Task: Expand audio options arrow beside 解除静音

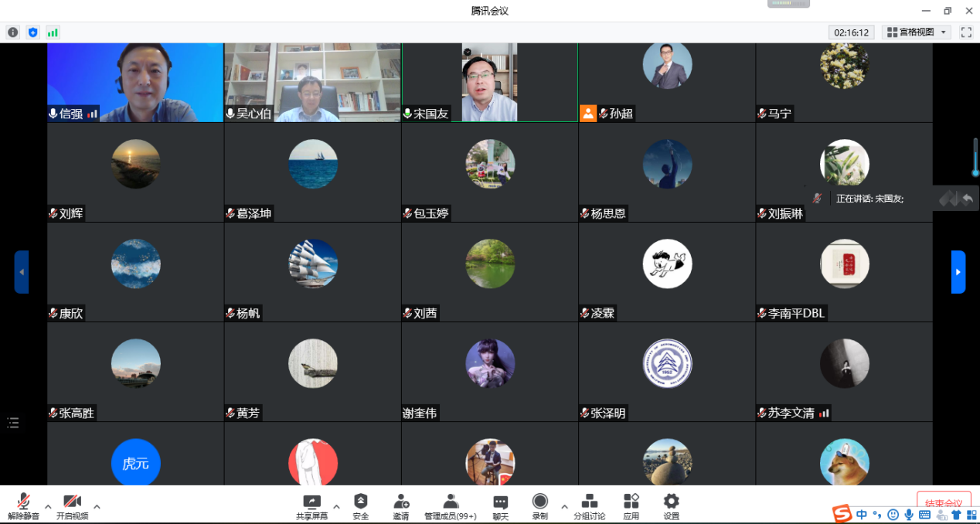Action: tap(48, 507)
